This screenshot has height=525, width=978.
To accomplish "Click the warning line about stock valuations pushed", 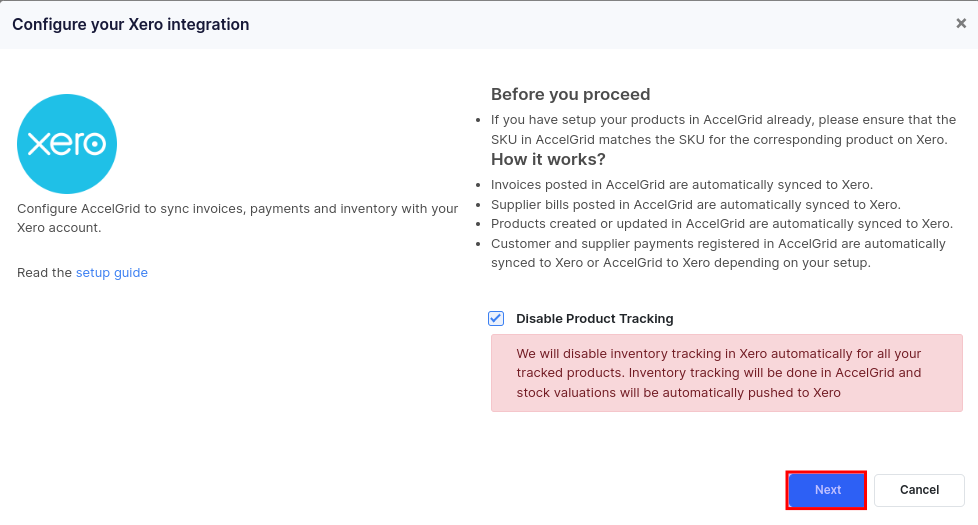I will 678,393.
